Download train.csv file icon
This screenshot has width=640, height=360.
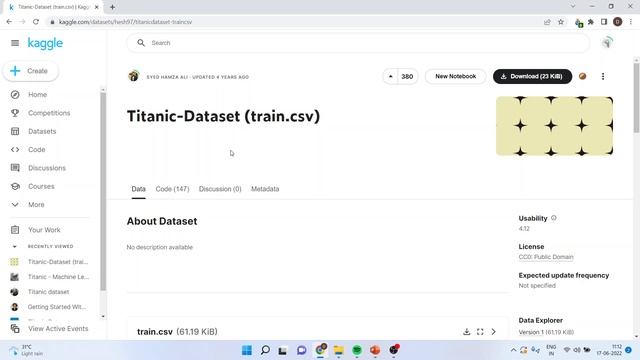point(467,332)
